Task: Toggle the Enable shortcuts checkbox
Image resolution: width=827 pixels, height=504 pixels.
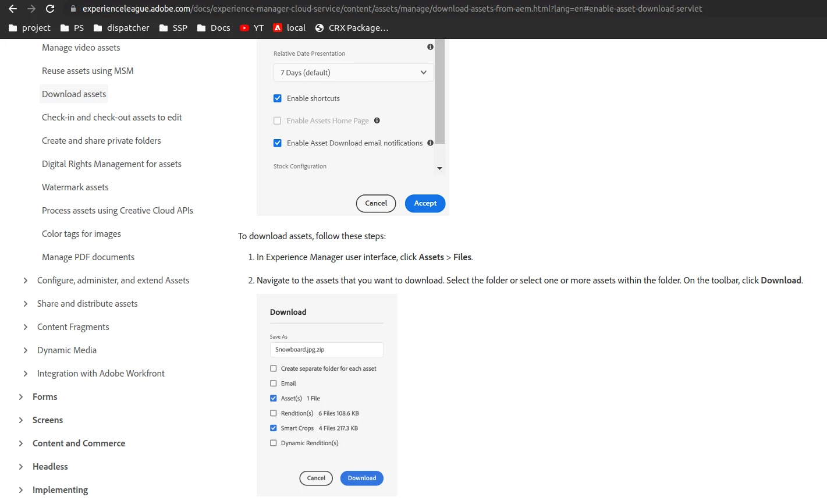Action: 278,98
